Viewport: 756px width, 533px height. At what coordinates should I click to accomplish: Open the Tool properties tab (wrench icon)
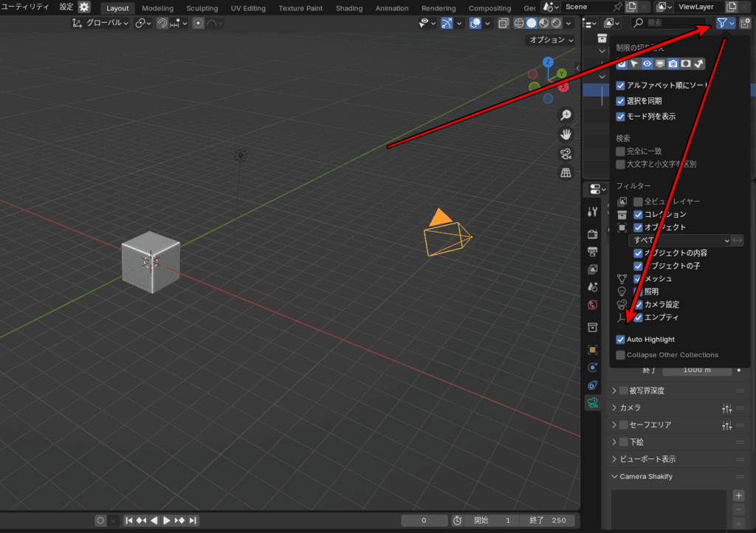coord(592,212)
